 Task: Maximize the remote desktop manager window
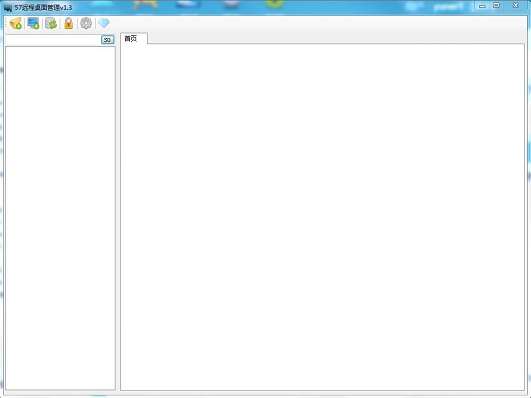pos(496,5)
